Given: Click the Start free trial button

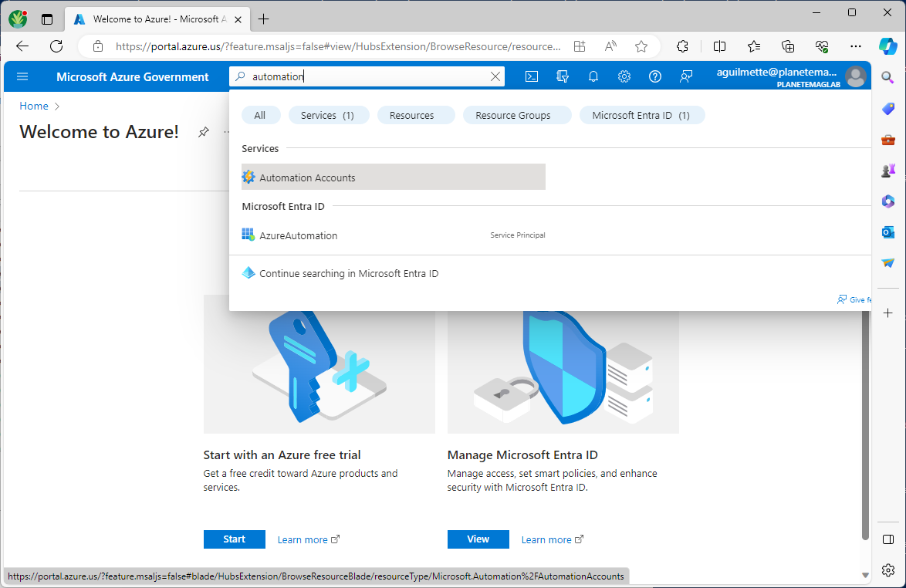Looking at the screenshot, I should point(234,539).
